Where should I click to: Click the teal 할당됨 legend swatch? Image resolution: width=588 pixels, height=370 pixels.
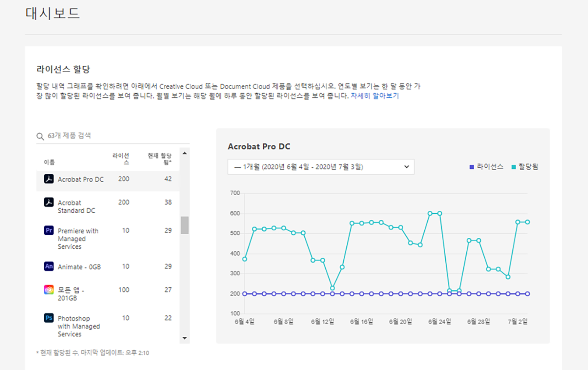click(514, 167)
